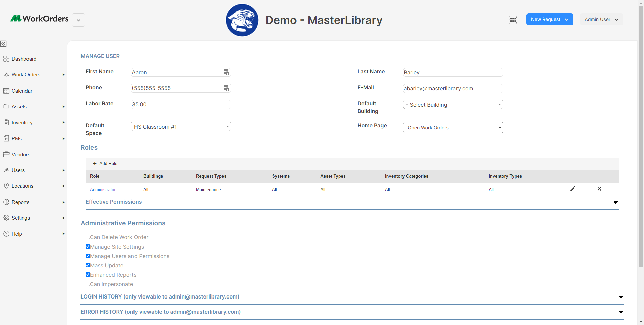This screenshot has width=644, height=325.
Task: Click the Last Name input field
Action: pyautogui.click(x=453, y=72)
